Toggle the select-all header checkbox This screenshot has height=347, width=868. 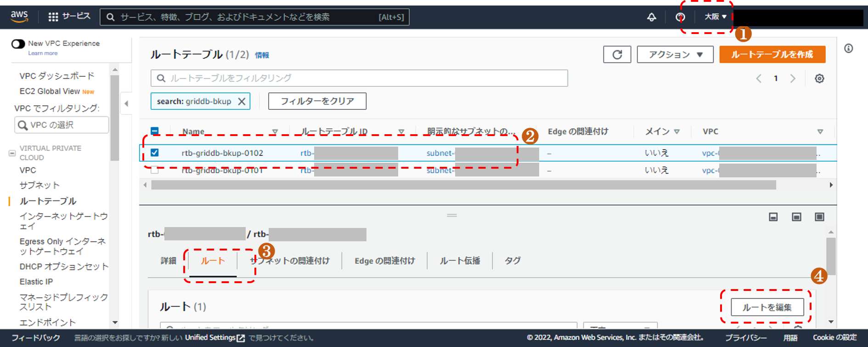(155, 131)
